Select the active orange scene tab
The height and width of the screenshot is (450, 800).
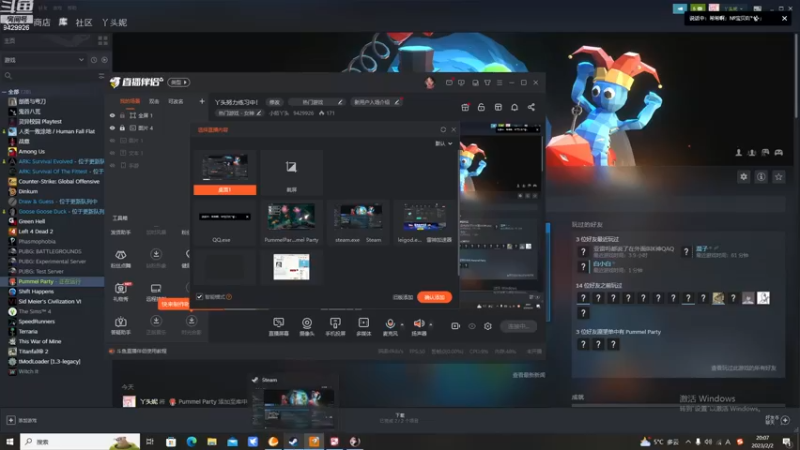point(130,101)
